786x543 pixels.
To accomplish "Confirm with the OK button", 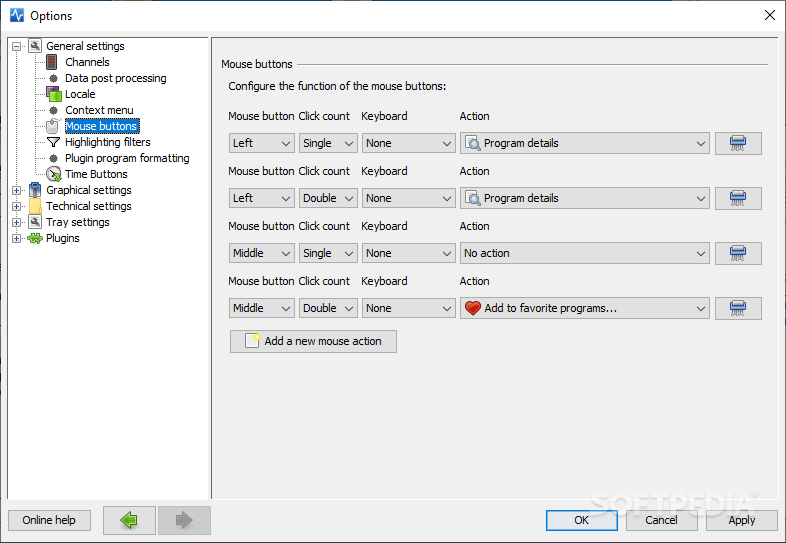I will coord(581,520).
